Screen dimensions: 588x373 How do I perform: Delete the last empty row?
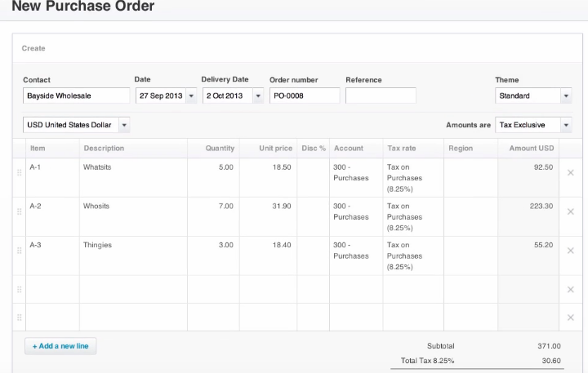coord(570,317)
